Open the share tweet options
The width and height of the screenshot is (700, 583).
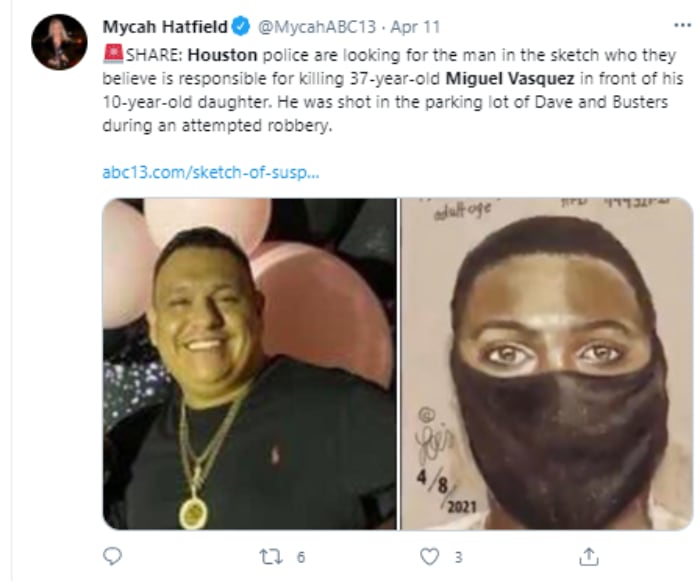coord(590,555)
